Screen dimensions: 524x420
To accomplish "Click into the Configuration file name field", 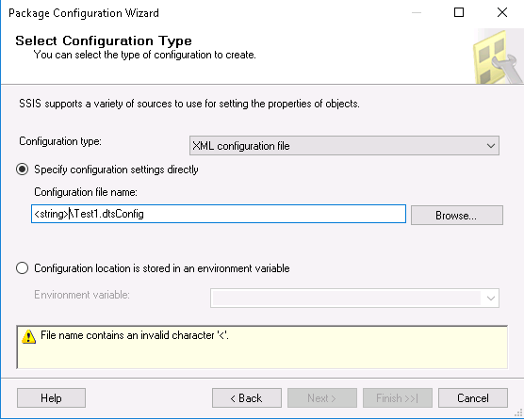I will click(x=219, y=214).
